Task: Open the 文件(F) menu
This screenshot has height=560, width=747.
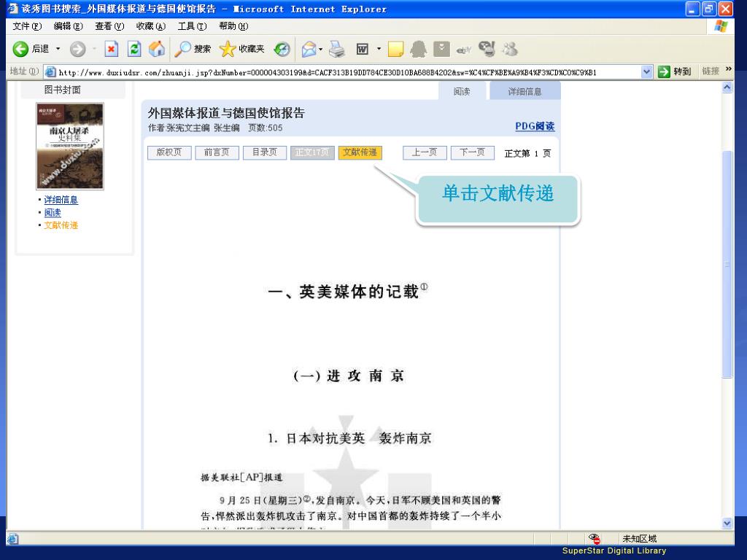Action: pyautogui.click(x=27, y=26)
